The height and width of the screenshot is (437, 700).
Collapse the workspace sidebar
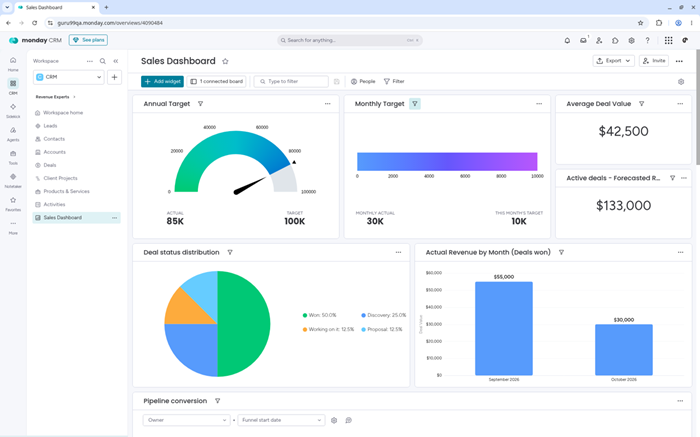tap(116, 61)
